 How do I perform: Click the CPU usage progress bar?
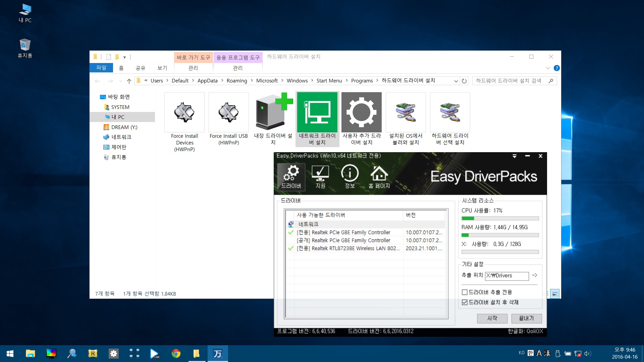pos(500,219)
